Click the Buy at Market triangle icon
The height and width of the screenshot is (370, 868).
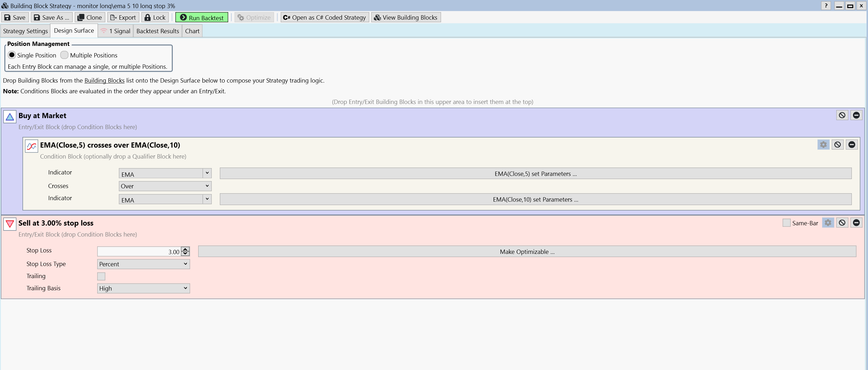(10, 117)
